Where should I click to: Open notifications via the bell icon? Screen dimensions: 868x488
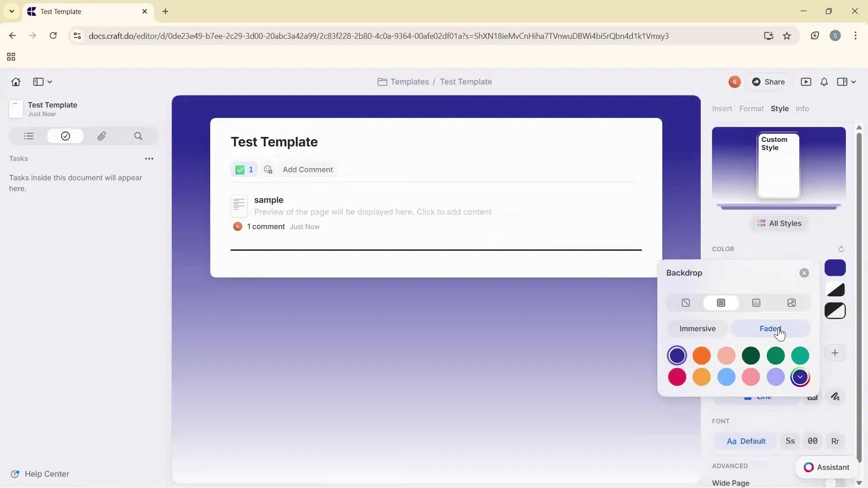[824, 82]
